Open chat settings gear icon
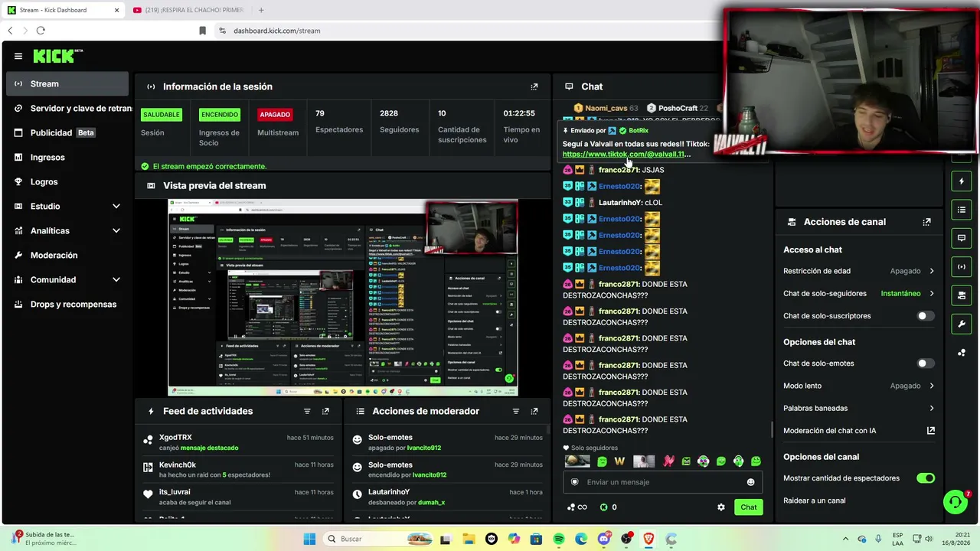Image resolution: width=980 pixels, height=551 pixels. pyautogui.click(x=720, y=507)
